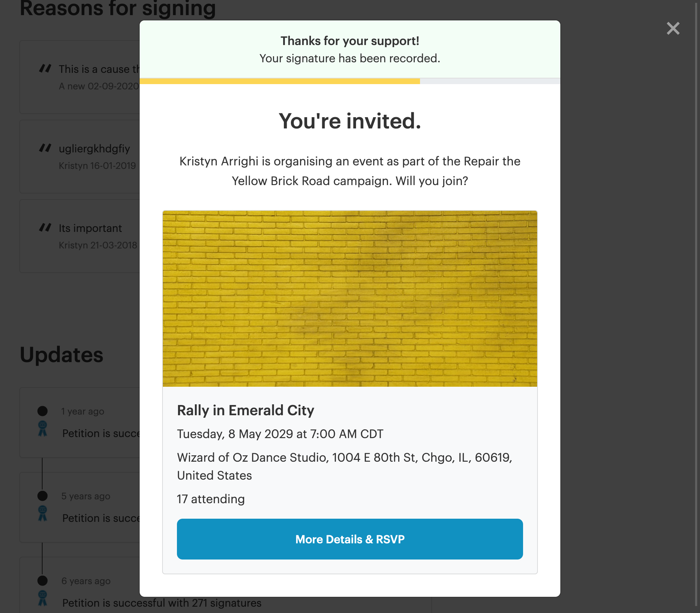Click the ribbon award icon under '1 year ago'
This screenshot has height=613, width=700.
pos(43,429)
